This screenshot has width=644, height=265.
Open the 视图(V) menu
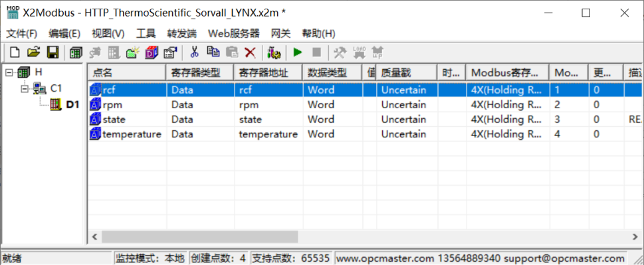pyautogui.click(x=108, y=34)
